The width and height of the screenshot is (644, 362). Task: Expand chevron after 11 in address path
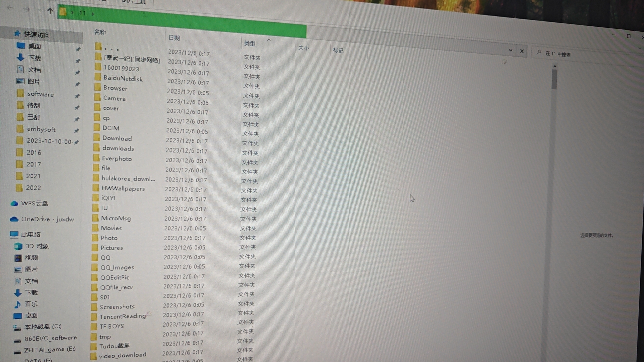click(x=93, y=14)
